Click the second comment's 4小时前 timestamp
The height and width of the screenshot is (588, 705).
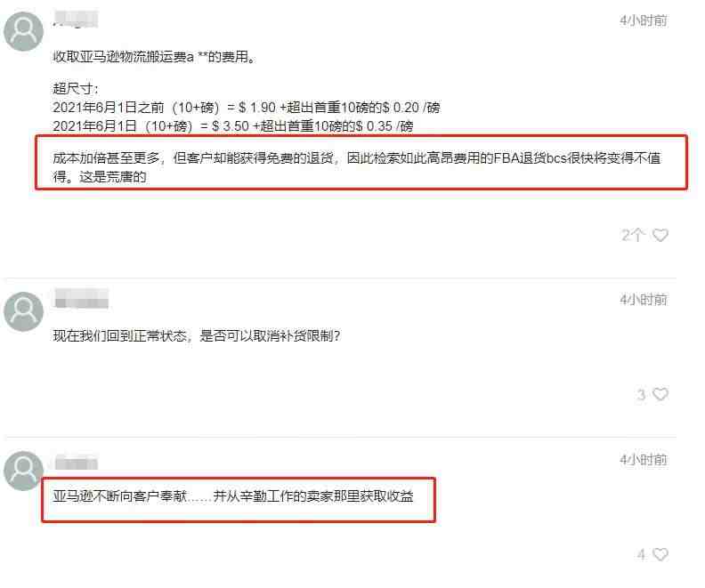pyautogui.click(x=643, y=300)
